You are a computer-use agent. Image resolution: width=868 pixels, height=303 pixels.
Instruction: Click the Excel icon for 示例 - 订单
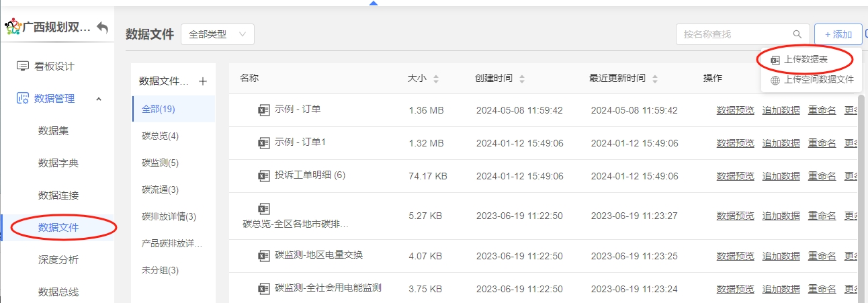[264, 110]
